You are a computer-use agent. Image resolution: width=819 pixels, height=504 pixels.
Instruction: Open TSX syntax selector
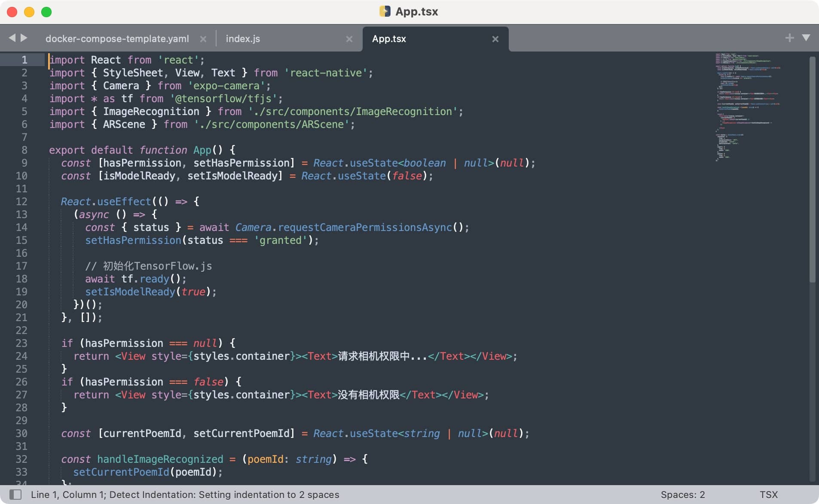(x=768, y=495)
